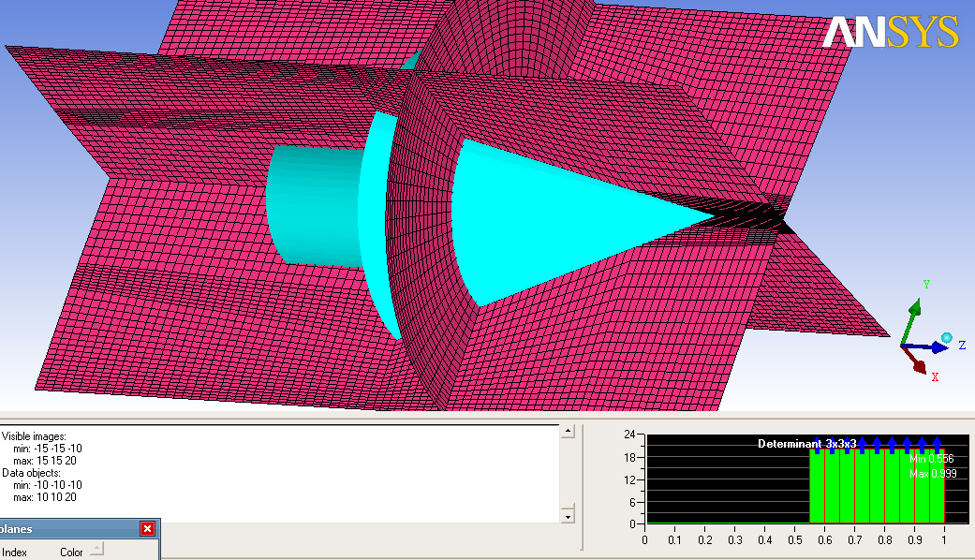Click the ANSYS logo in the viewport
This screenshot has width=975, height=560.
890,33
